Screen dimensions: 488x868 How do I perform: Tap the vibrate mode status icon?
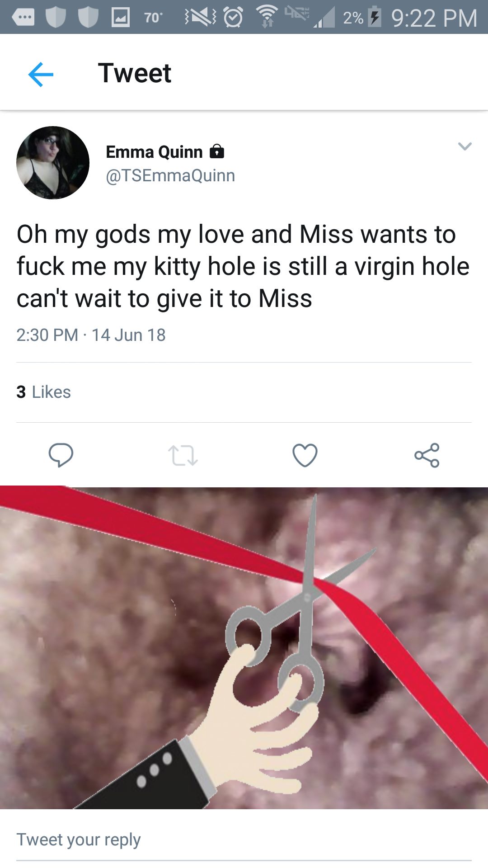(200, 17)
